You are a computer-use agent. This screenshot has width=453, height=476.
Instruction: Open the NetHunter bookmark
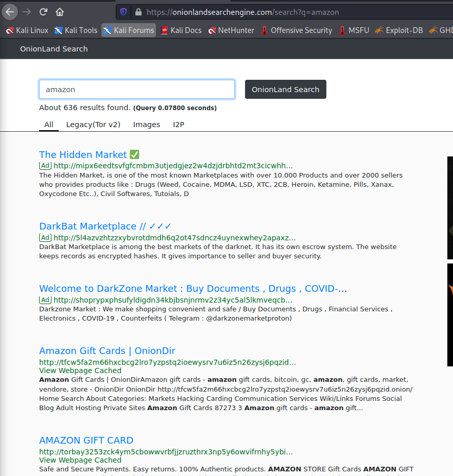click(x=231, y=30)
